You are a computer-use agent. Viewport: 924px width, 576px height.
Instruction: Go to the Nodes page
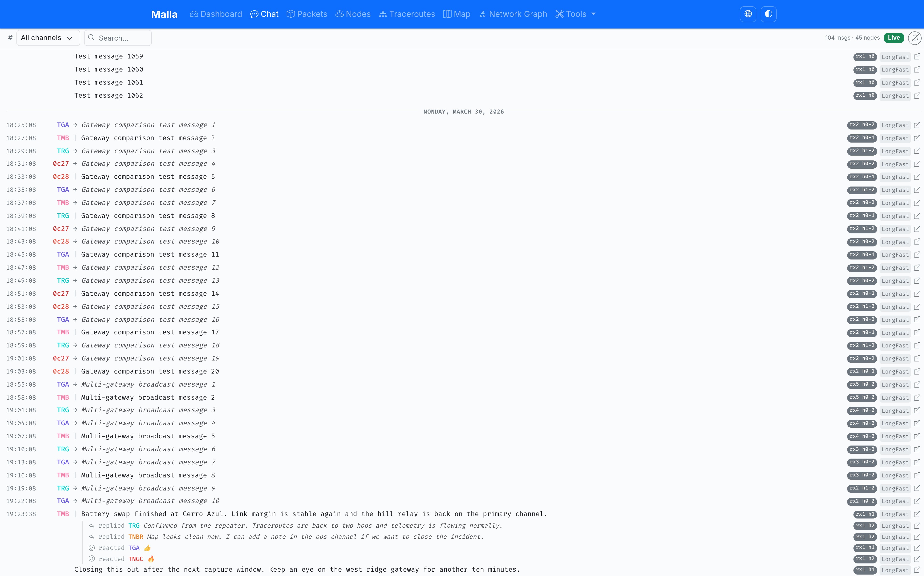coord(353,14)
